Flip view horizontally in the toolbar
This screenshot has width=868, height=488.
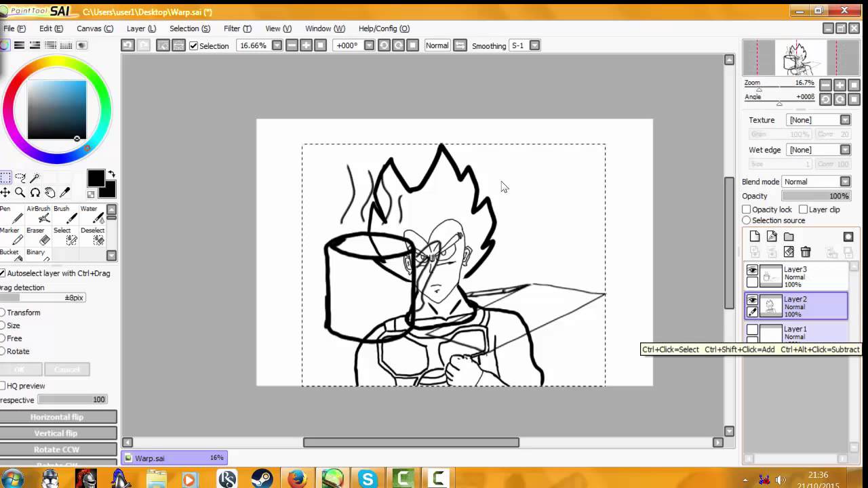[460, 45]
